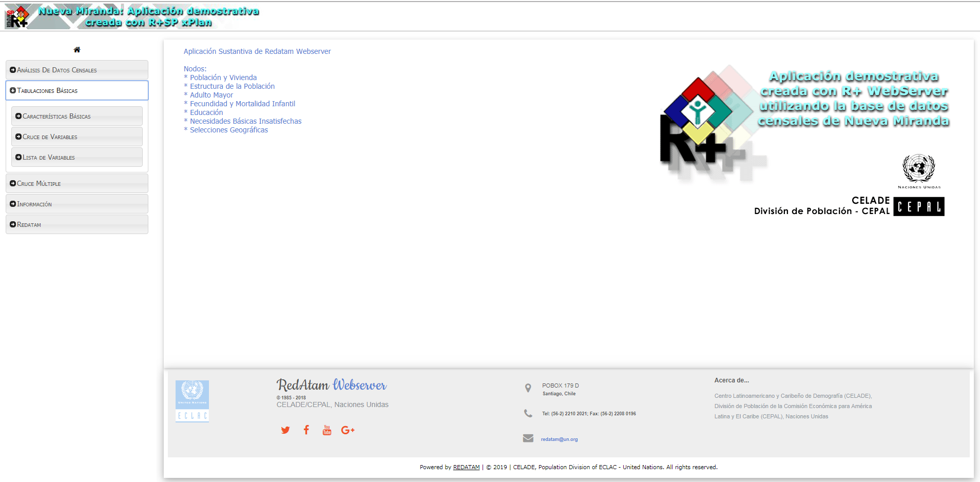Screen dimensions: 980x482
Task: Open Características Básicas submenu
Action: [x=77, y=116]
